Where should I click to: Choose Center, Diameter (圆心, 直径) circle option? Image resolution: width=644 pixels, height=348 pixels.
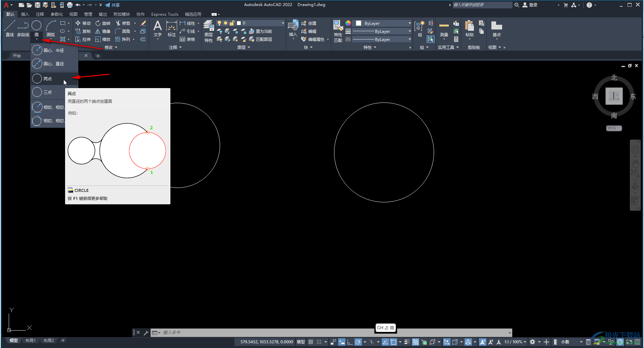click(54, 64)
